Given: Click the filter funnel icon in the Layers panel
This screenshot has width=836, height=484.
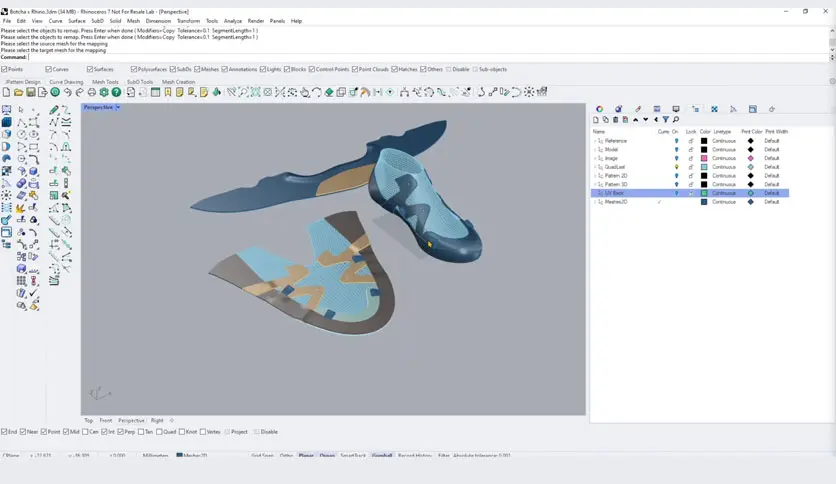Looking at the screenshot, I should [665, 120].
